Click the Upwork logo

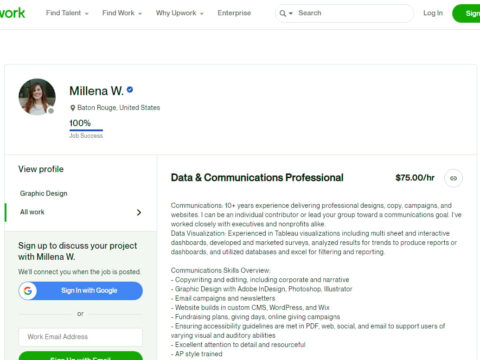[x=12, y=13]
